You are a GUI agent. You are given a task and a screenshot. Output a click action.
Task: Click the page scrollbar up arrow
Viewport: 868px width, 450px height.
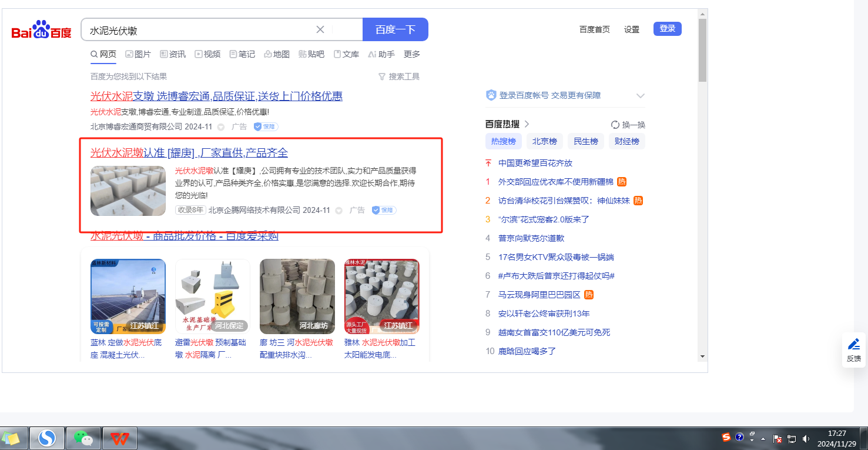pyautogui.click(x=702, y=14)
